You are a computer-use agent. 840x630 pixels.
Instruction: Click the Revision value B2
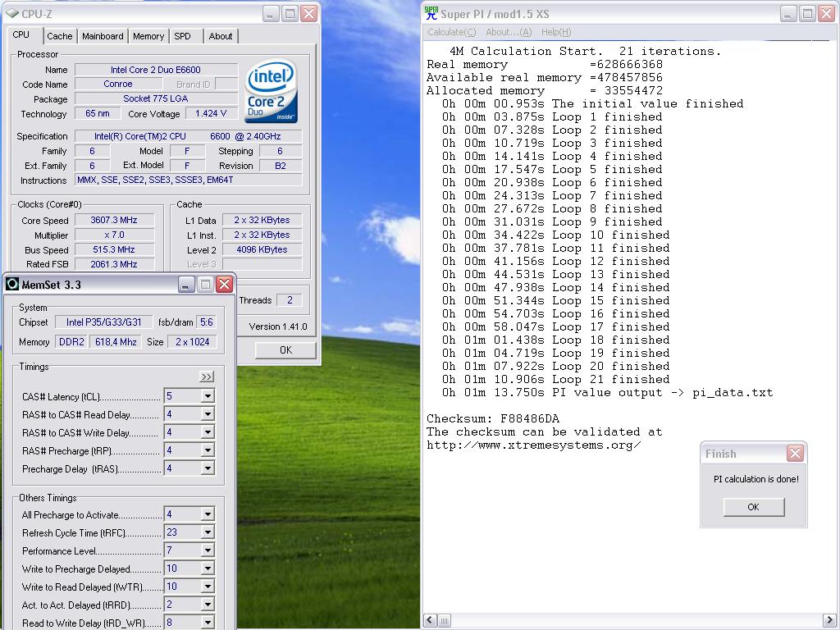coord(281,166)
